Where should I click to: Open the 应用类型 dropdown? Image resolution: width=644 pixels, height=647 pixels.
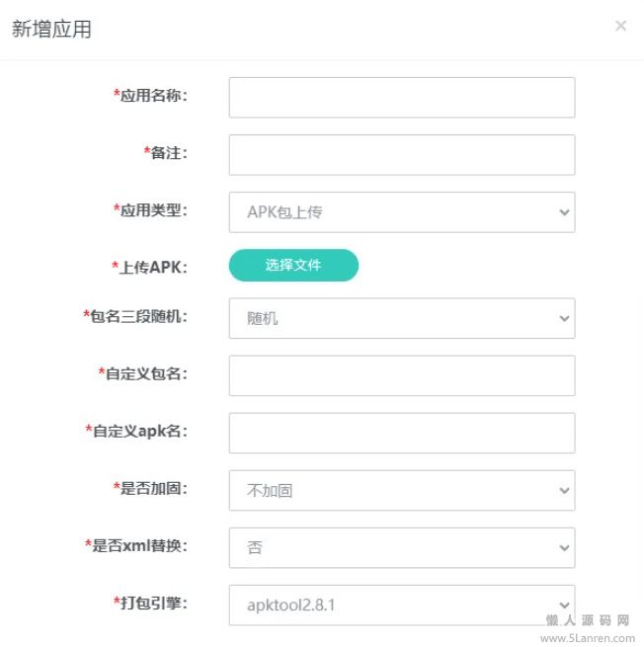point(401,212)
